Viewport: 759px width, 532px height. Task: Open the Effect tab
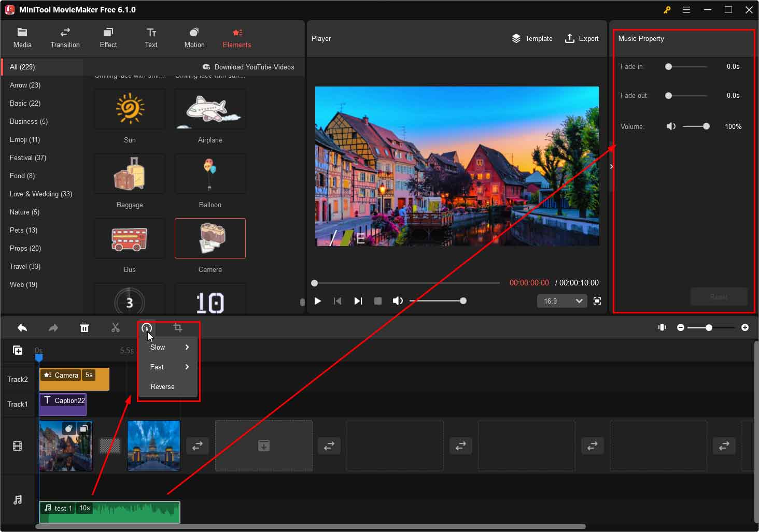108,38
